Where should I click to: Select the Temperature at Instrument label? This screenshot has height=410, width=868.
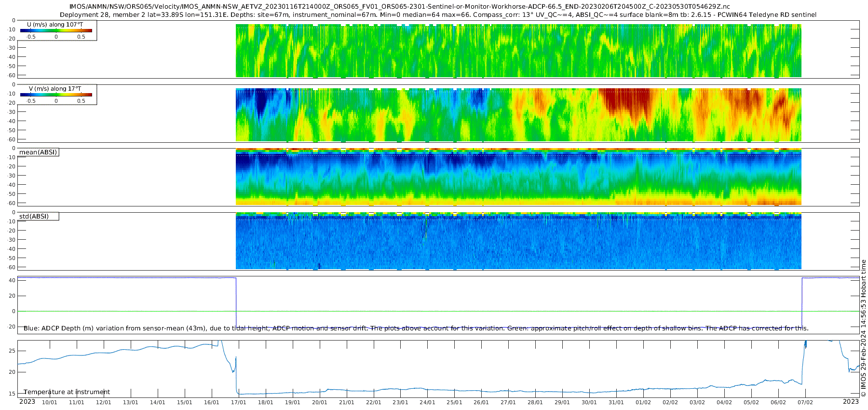pos(67,392)
